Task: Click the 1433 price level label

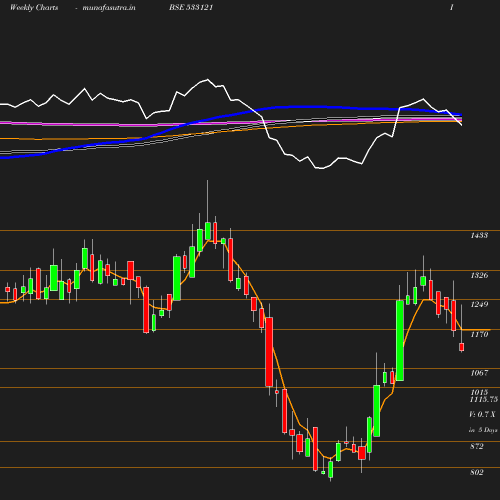Action: 479,235
